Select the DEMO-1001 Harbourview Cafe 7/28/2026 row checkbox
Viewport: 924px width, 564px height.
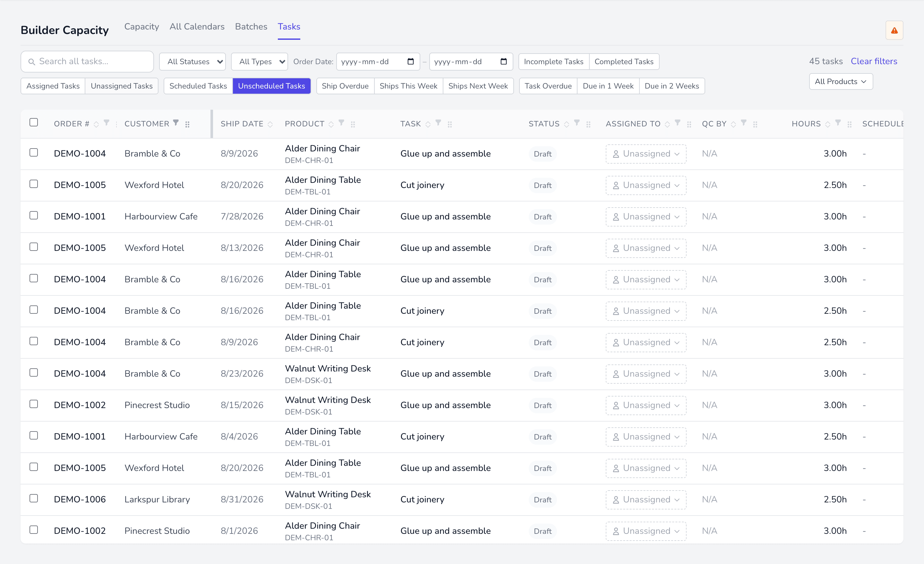pos(34,216)
